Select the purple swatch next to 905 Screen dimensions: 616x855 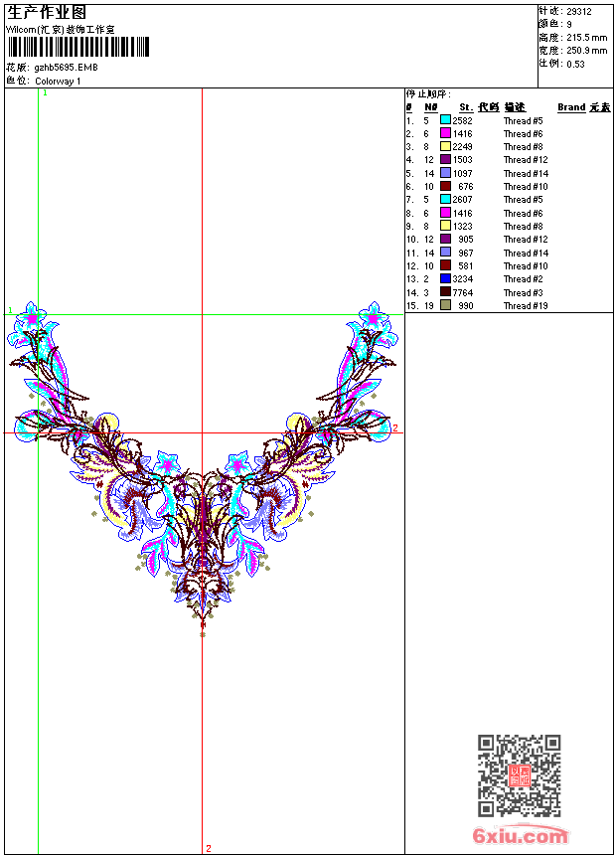(x=445, y=239)
